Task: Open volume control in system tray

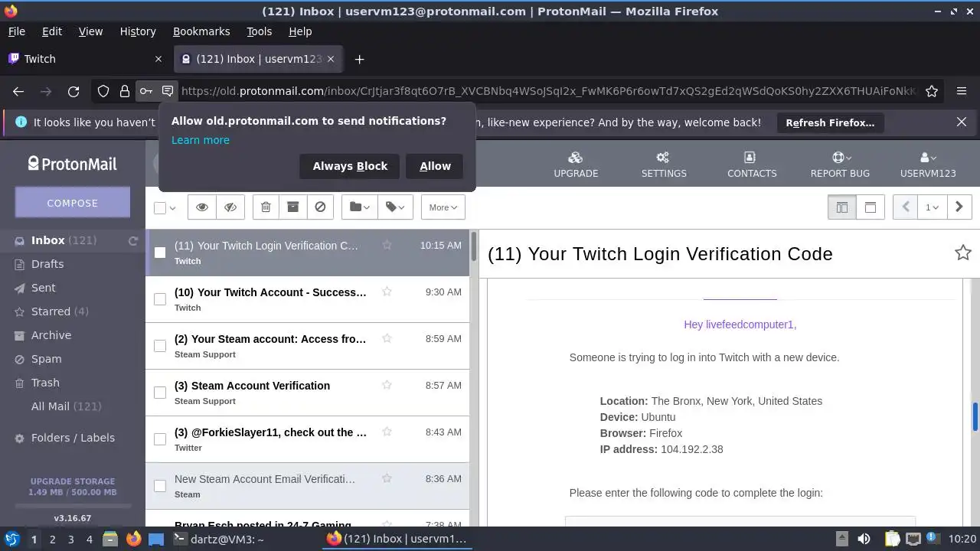Action: click(x=864, y=539)
